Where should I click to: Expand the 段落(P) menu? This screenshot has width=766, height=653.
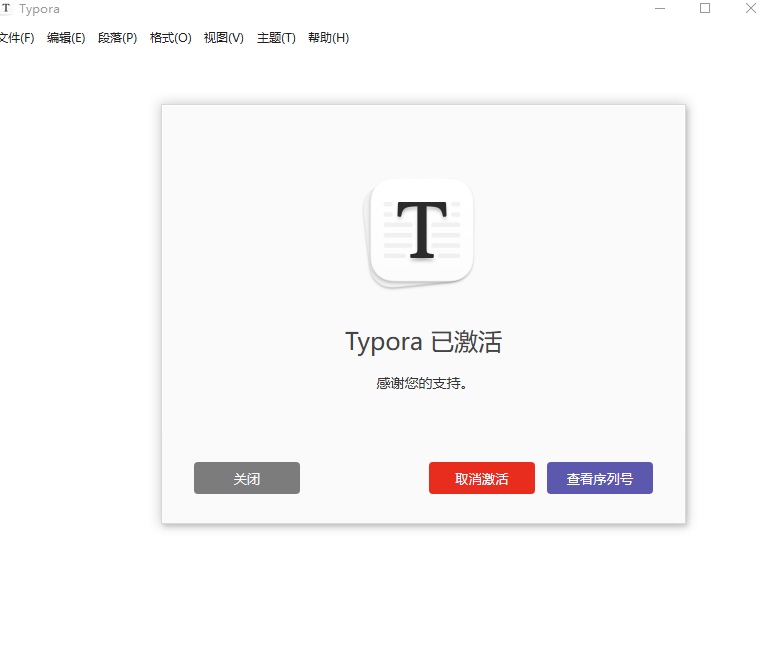[117, 38]
